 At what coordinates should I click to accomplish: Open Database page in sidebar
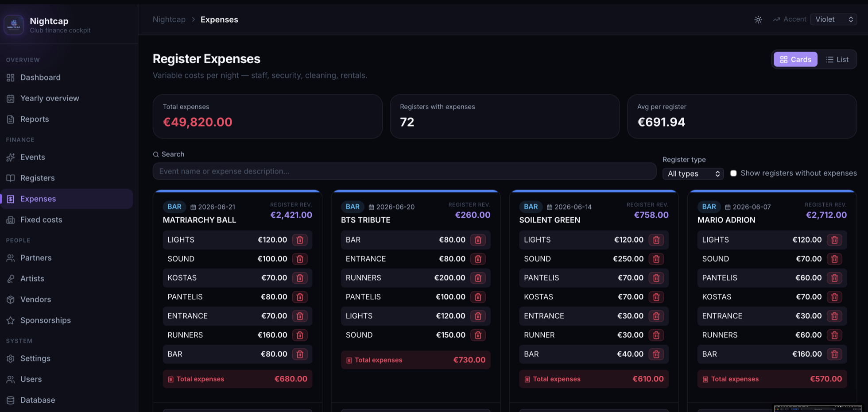pyautogui.click(x=66, y=400)
